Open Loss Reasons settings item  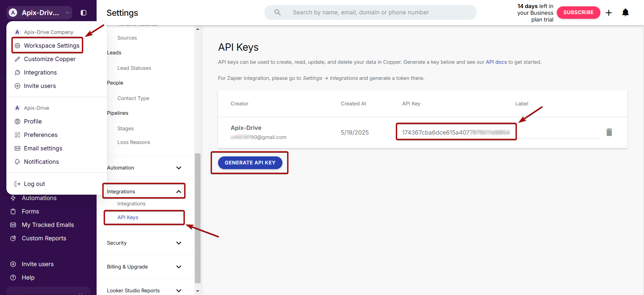[134, 142]
